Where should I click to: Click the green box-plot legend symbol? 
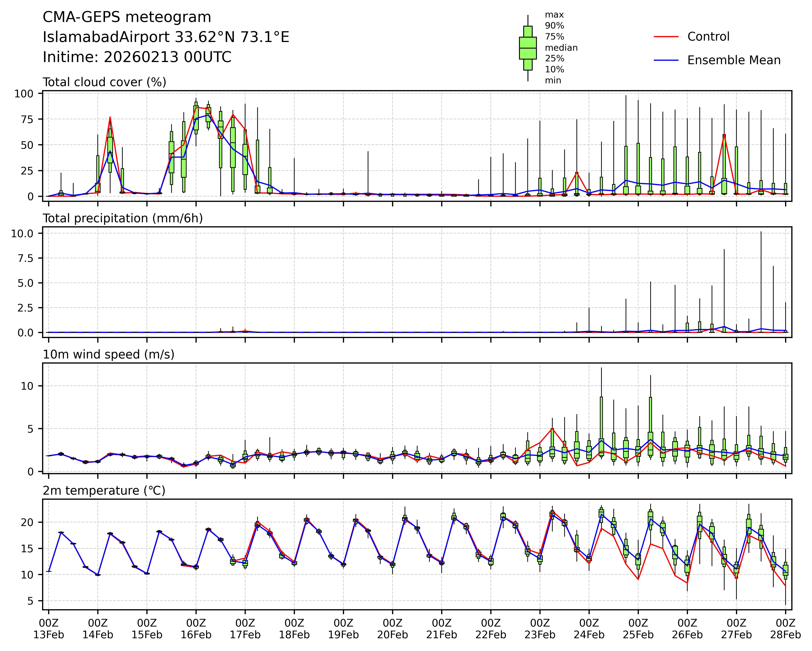pos(528,48)
